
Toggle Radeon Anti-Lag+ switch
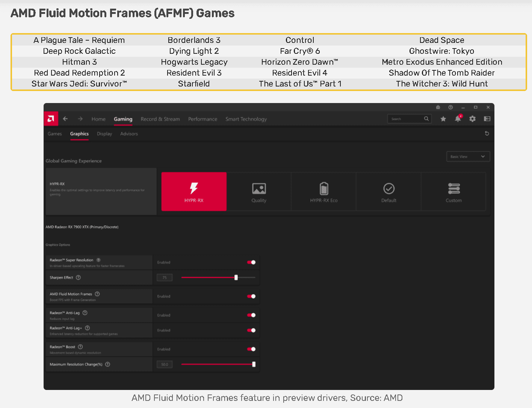[251, 330]
